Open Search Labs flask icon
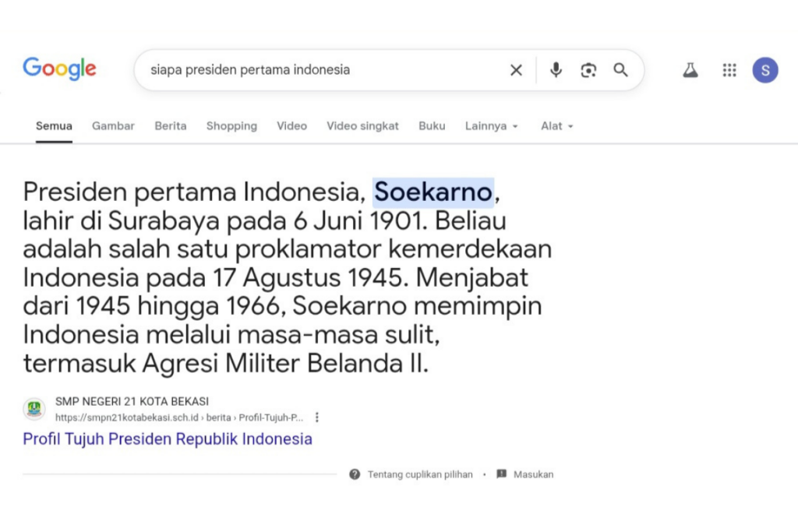 690,70
